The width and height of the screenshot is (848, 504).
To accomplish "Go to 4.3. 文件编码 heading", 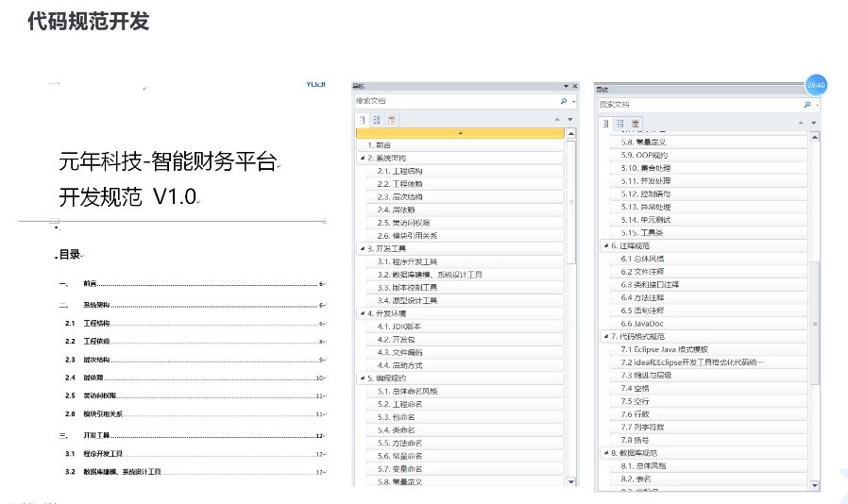I will point(466,353).
